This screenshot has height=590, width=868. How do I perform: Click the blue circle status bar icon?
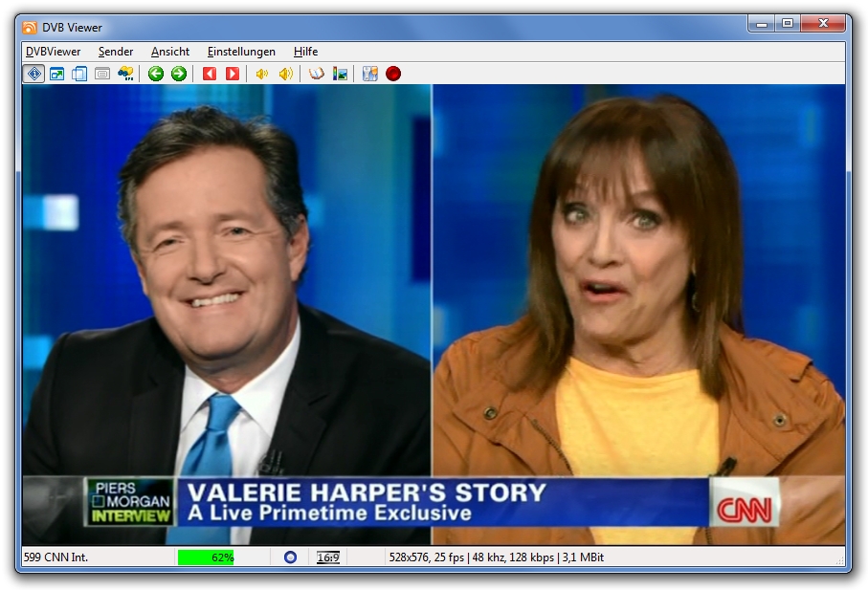tap(290, 557)
